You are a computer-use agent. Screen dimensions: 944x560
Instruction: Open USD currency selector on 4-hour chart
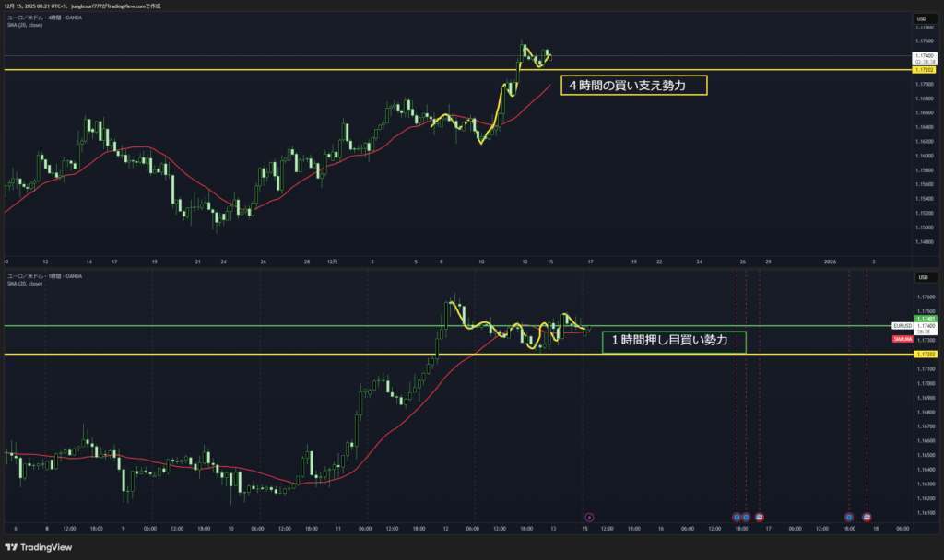[920, 18]
